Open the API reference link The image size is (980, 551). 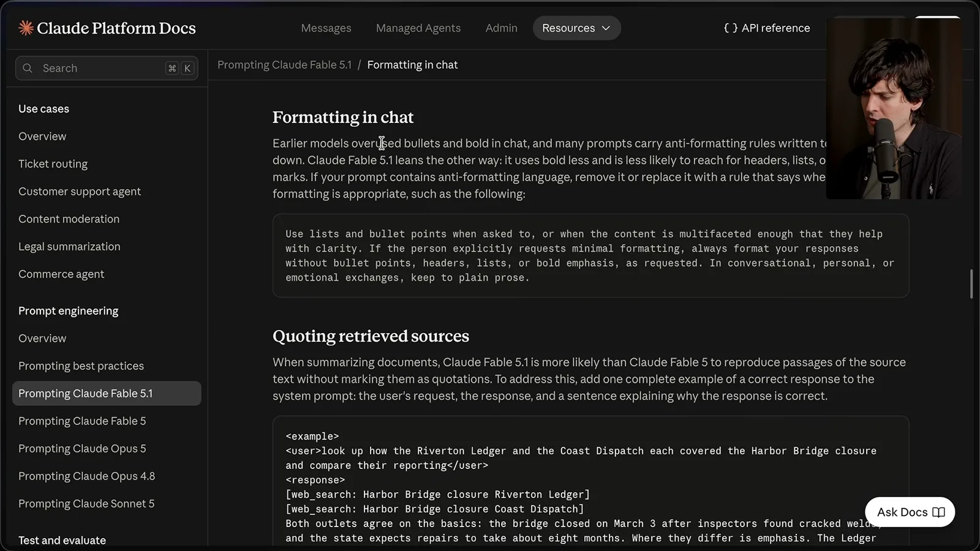point(767,28)
